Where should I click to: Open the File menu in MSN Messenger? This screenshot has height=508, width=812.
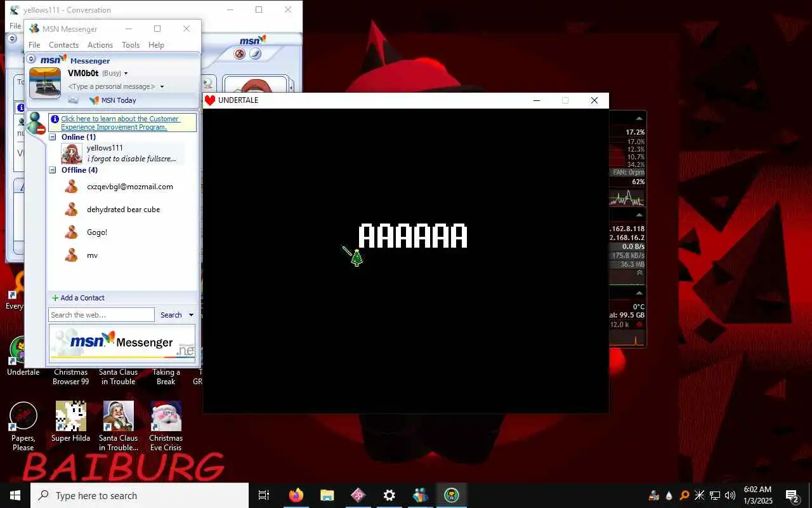34,45
